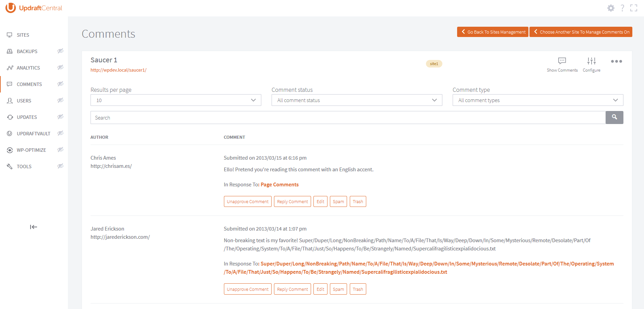Click the Show Comments speech bubble icon
This screenshot has height=309, width=644.
click(x=562, y=61)
